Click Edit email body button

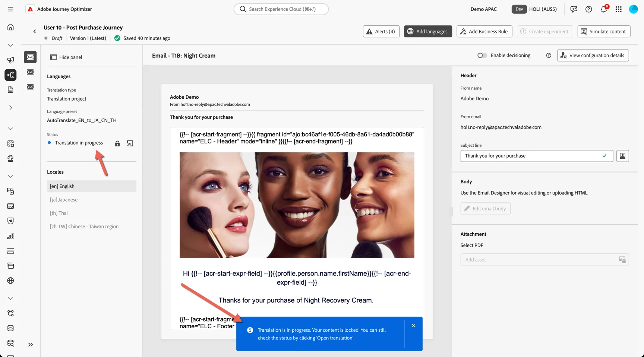coord(485,209)
